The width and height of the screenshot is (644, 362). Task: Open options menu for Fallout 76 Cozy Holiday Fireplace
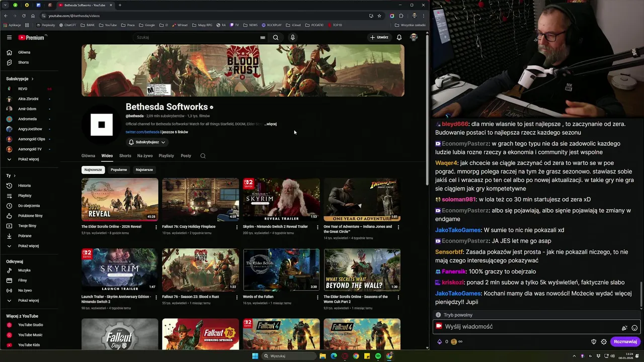point(237,227)
